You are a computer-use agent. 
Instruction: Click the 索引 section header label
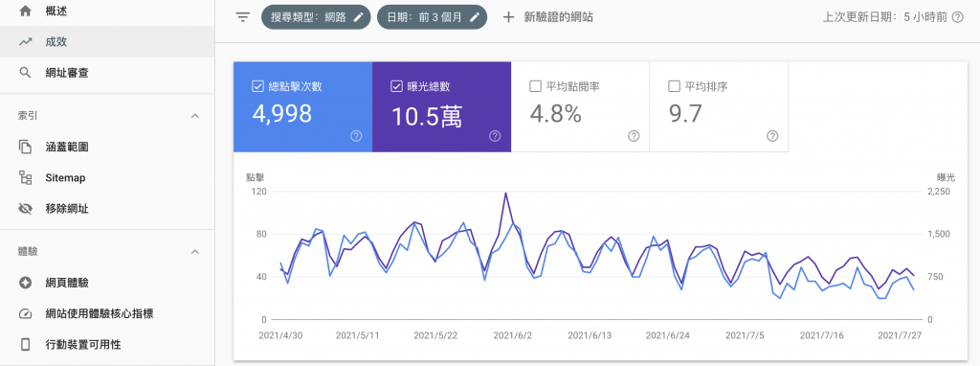pyautogui.click(x=28, y=116)
